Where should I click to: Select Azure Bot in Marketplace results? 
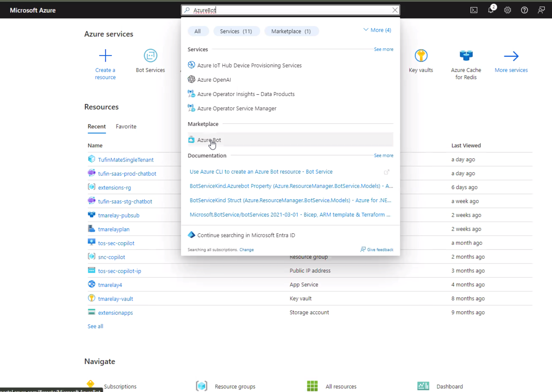coord(209,140)
